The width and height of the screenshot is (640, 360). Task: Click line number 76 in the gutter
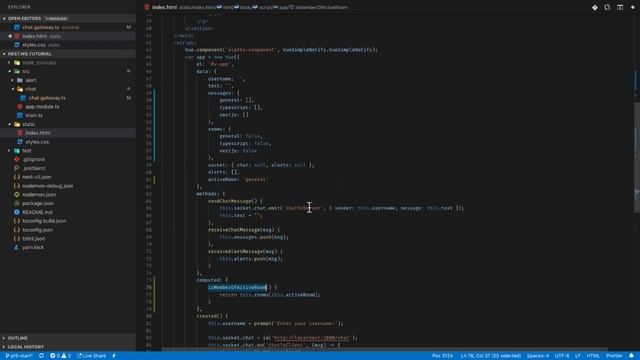click(x=149, y=287)
